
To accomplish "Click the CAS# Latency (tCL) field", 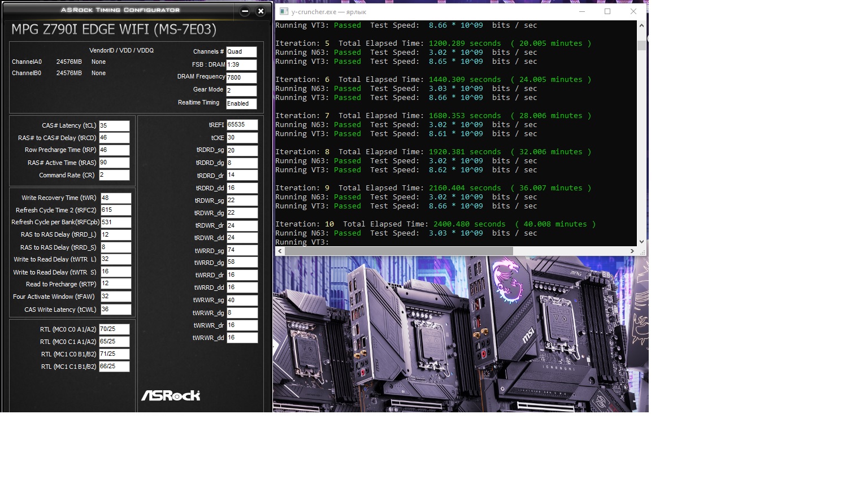I will point(114,126).
